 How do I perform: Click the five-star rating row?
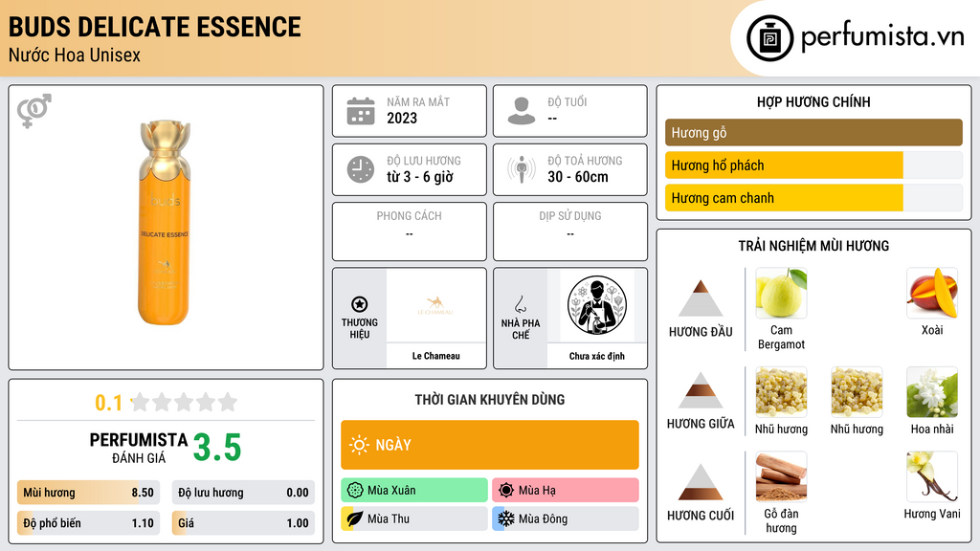(184, 402)
